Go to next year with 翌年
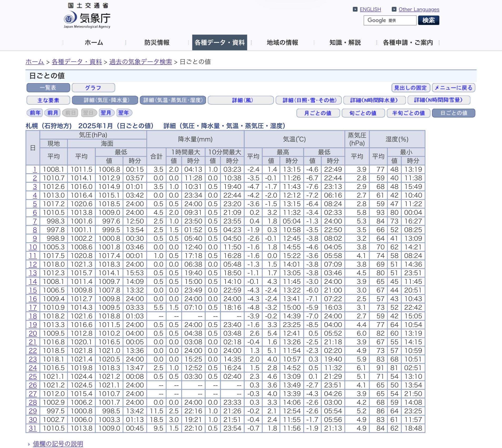The width and height of the screenshot is (502, 448). [x=123, y=113]
